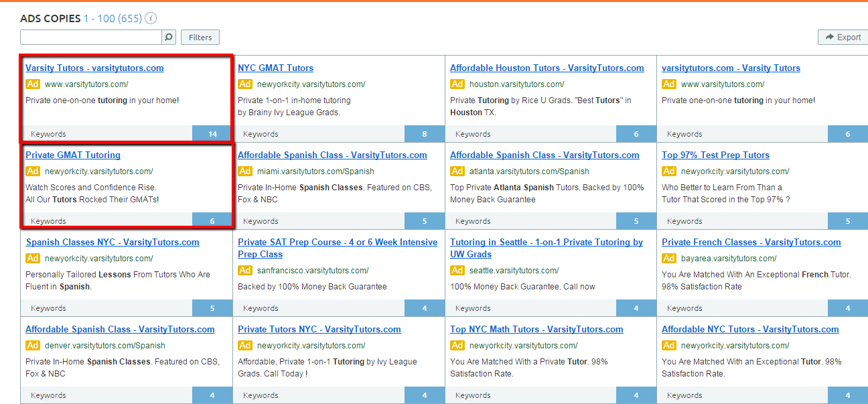Open the Filters button

pos(200,38)
